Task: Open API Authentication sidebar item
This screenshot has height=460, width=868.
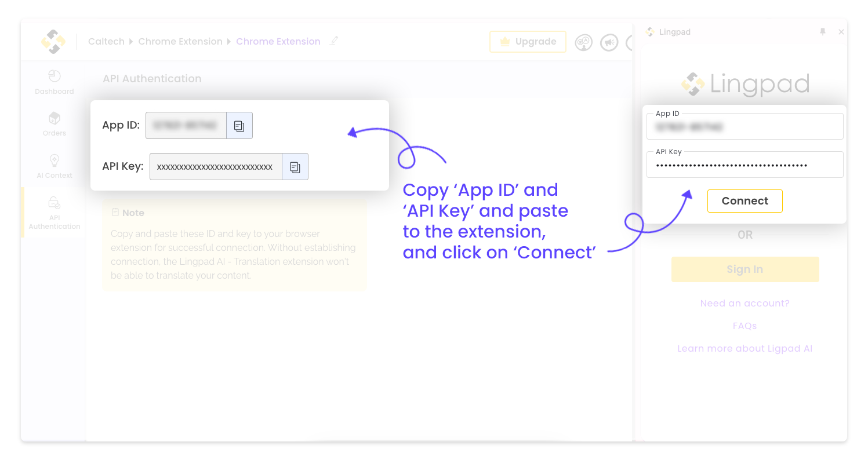Action: point(54,213)
